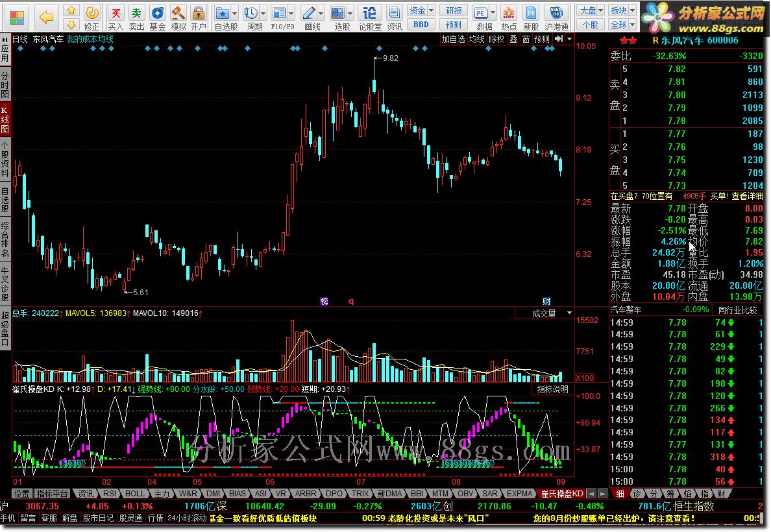Viewport: 771px width, 532px height.
Task: Click the colorful home grid icon
Action: click(17, 18)
